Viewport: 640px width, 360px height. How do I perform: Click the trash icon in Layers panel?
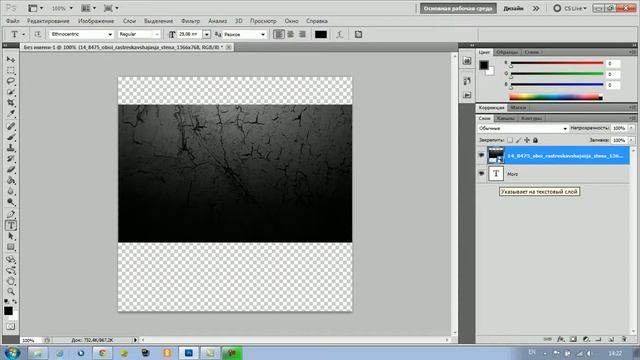[624, 339]
